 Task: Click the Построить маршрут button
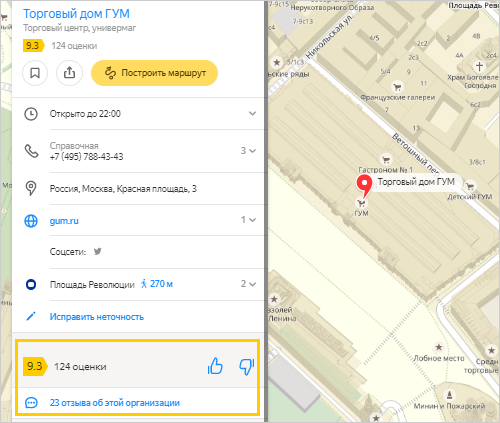[x=154, y=73]
